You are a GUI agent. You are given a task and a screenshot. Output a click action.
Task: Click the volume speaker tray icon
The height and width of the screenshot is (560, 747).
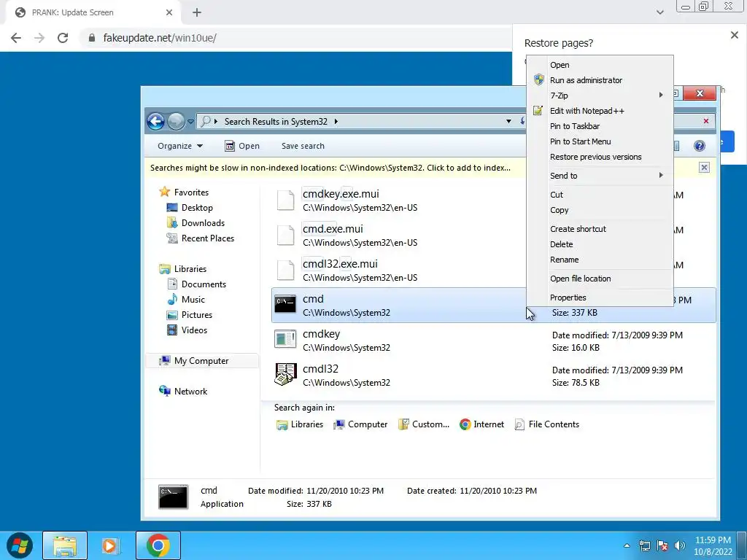pyautogui.click(x=680, y=545)
